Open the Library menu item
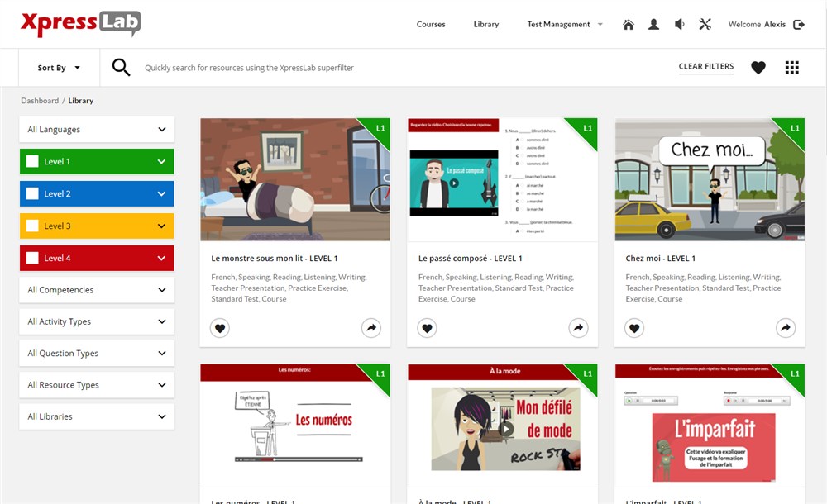827x504 pixels. [485, 24]
